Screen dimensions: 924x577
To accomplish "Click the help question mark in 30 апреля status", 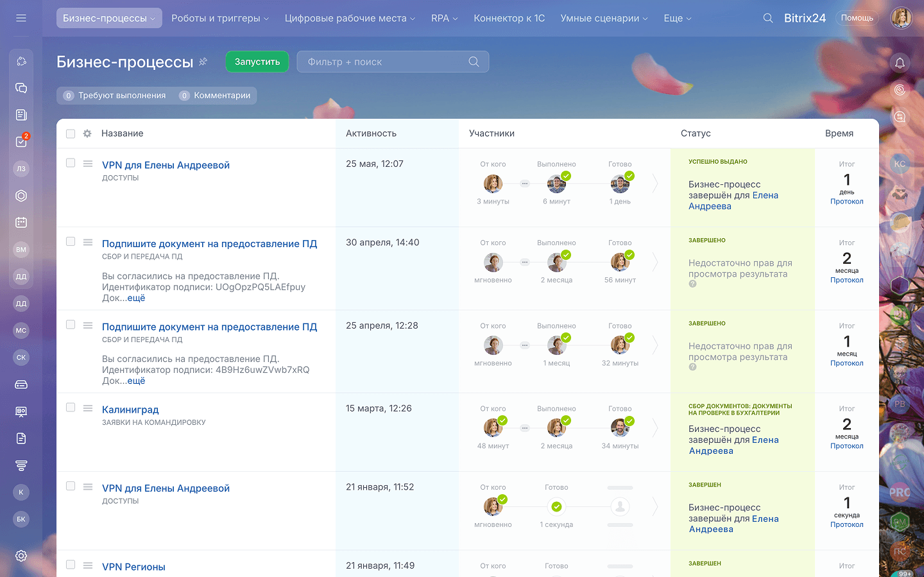I will [x=692, y=284].
